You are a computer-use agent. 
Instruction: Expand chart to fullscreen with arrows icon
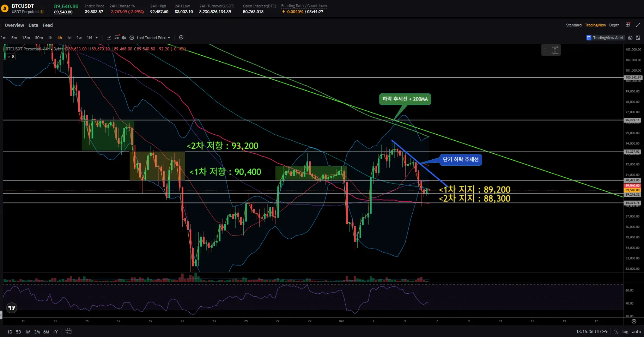tap(638, 25)
